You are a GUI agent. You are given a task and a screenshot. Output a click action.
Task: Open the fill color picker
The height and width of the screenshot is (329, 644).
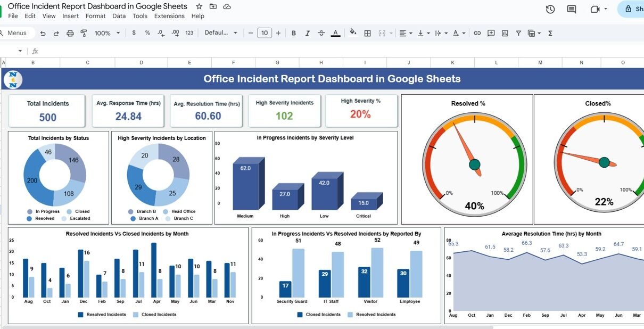352,33
